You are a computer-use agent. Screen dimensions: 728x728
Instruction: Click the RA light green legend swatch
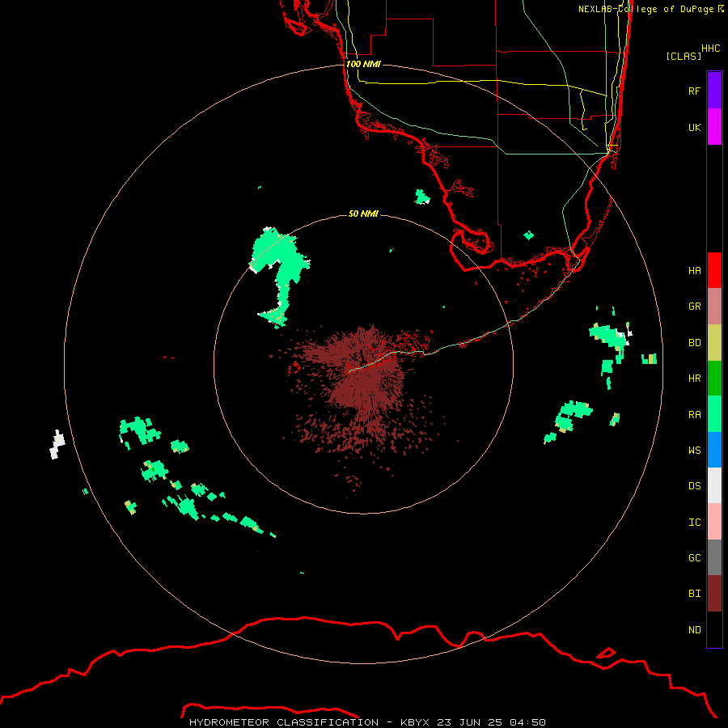pyautogui.click(x=714, y=414)
